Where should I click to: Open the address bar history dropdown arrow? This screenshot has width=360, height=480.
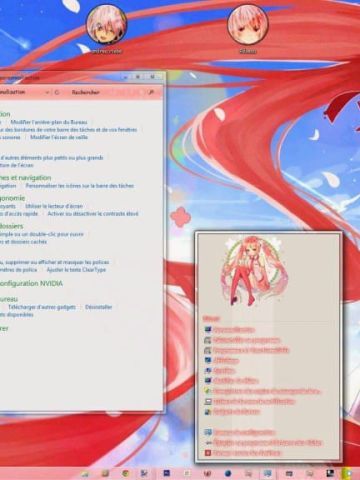click(x=47, y=92)
